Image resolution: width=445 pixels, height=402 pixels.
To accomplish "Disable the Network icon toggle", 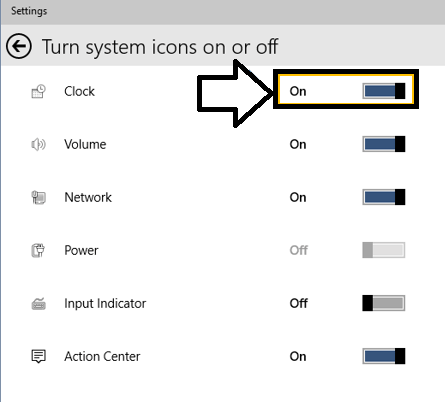I will click(384, 197).
